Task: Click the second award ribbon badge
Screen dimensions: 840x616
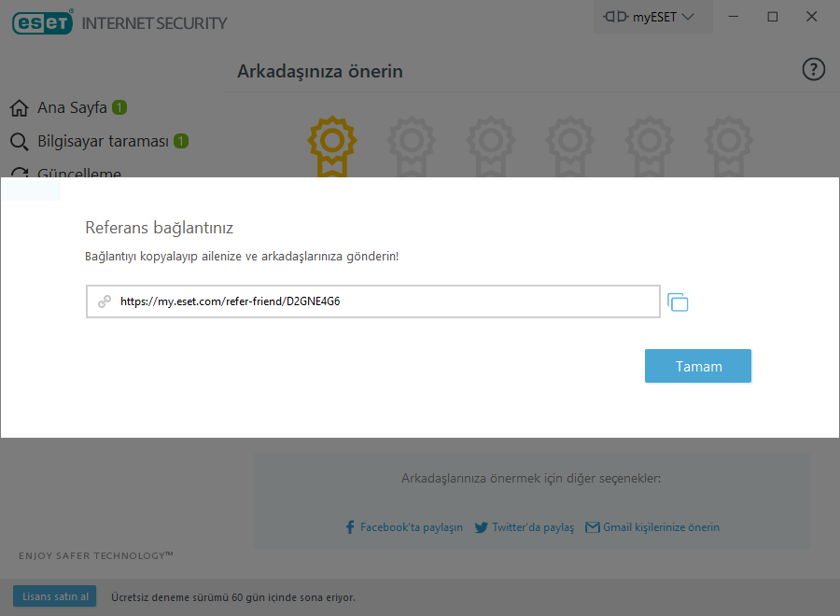Action: (x=412, y=147)
